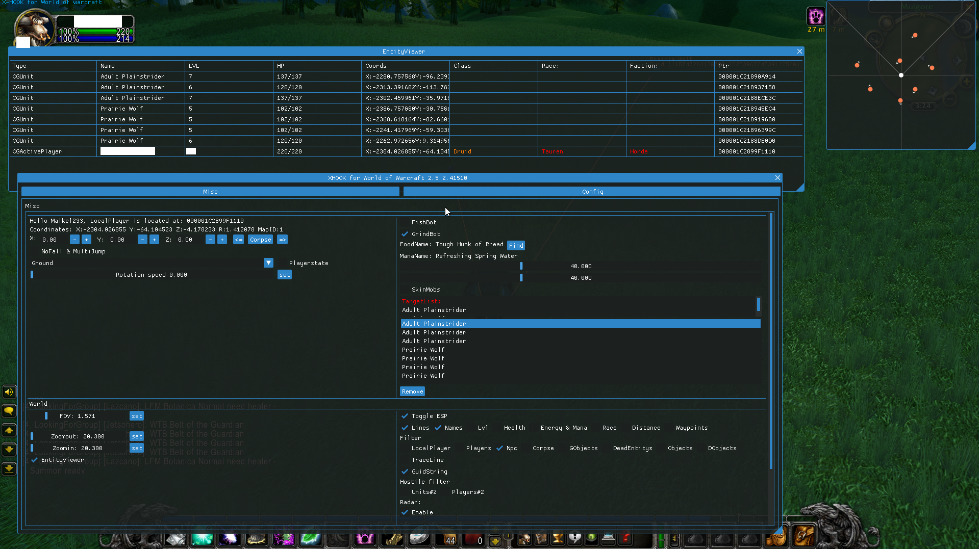Open the red question mark help button
This screenshot has height=549, width=980.
coord(625,539)
